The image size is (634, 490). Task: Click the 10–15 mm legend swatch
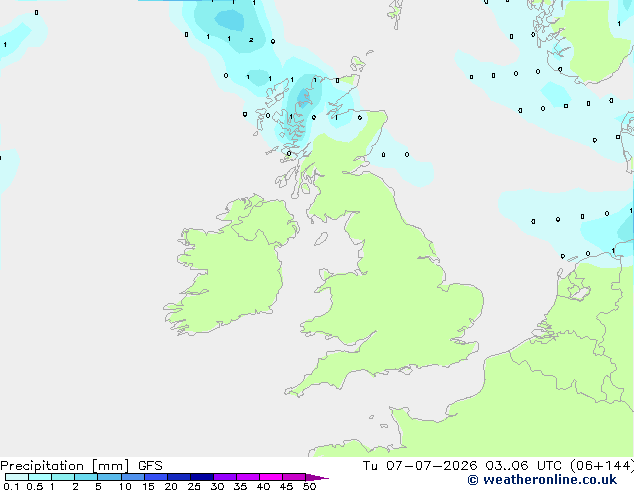[132, 477]
